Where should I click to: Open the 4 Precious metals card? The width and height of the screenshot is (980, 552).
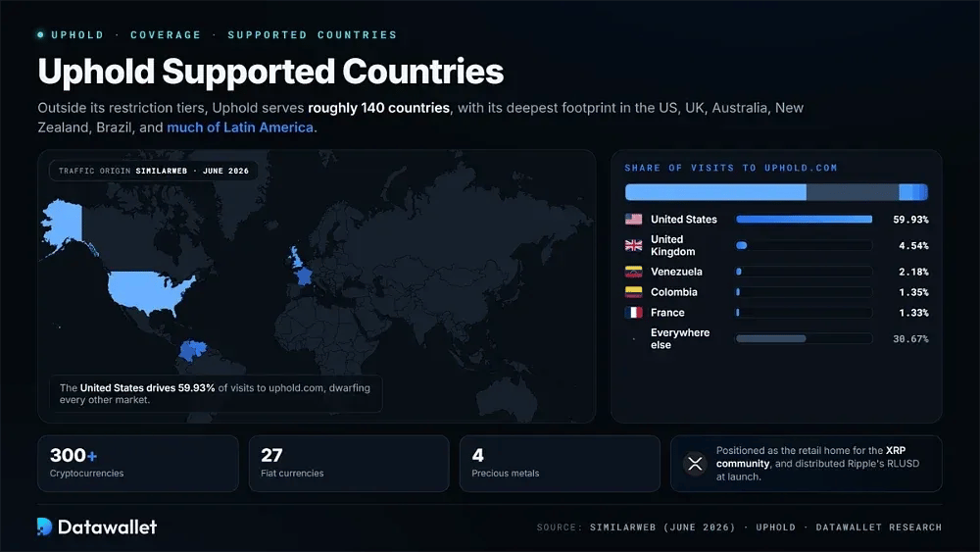point(560,464)
